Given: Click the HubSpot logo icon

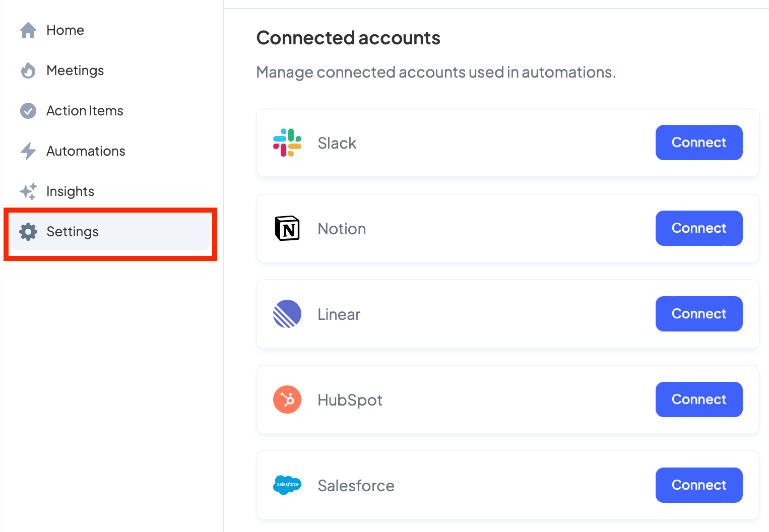Looking at the screenshot, I should click(287, 400).
